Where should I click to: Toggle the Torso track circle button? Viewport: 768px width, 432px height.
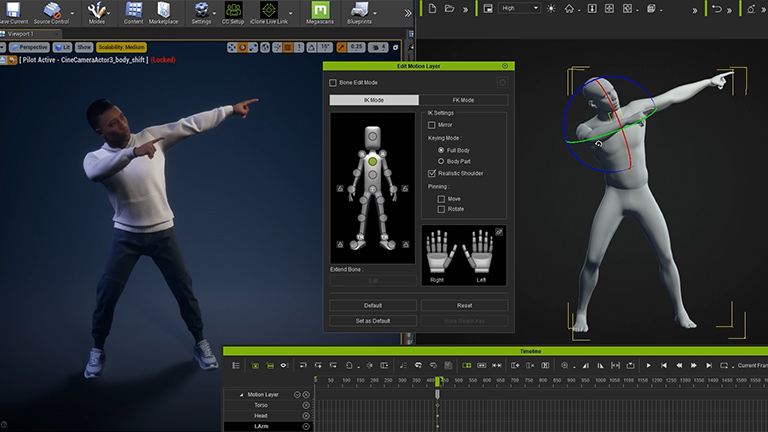[306, 405]
